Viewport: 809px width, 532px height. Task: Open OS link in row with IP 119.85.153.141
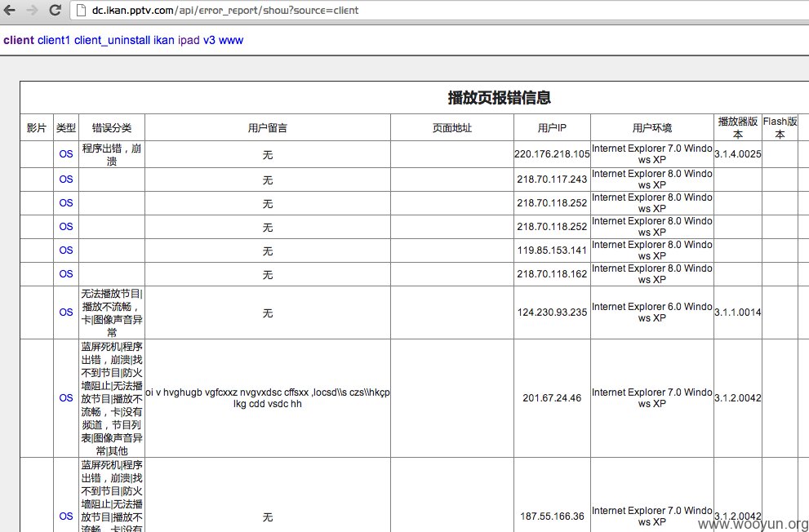click(66, 250)
